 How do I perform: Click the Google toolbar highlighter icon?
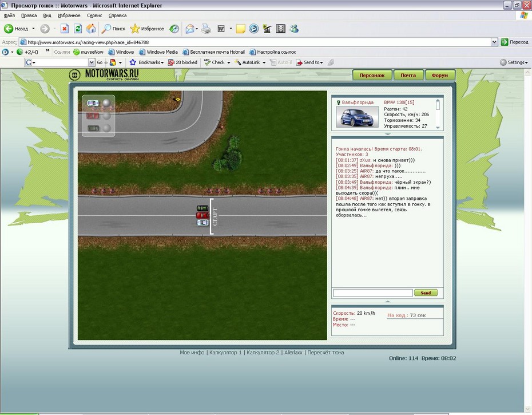point(331,62)
